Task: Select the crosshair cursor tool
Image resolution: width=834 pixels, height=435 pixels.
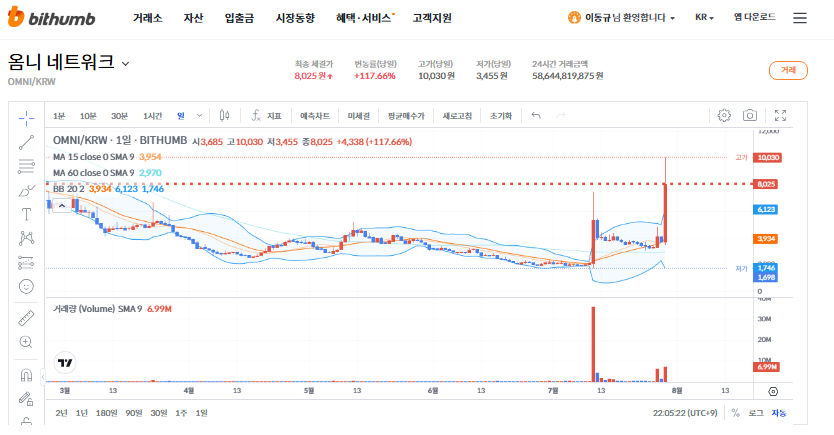Action: [26, 118]
